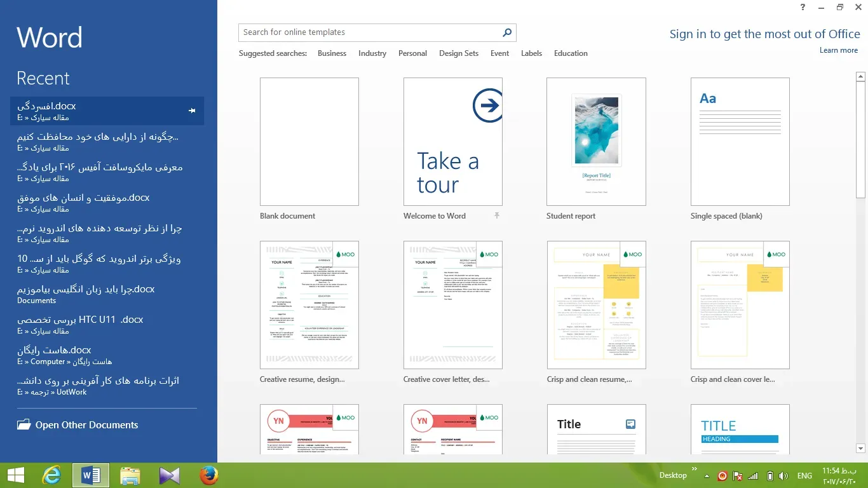Viewport: 868px width, 488px height.
Task: Choose the Creative resume template
Action: coord(309,305)
